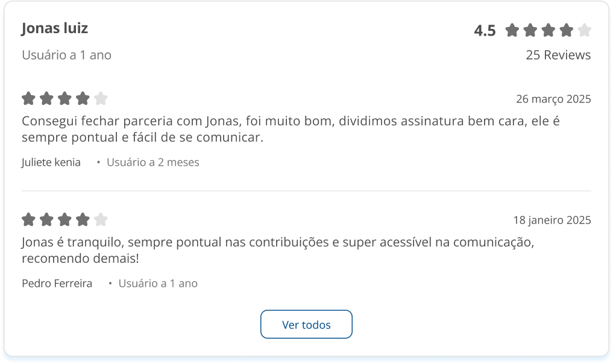Click the empty fifth star in the overall rating
613x364 pixels.
tap(585, 30)
